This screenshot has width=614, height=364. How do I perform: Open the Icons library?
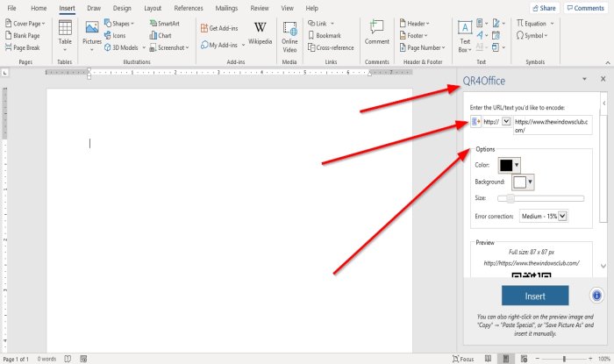click(x=115, y=36)
